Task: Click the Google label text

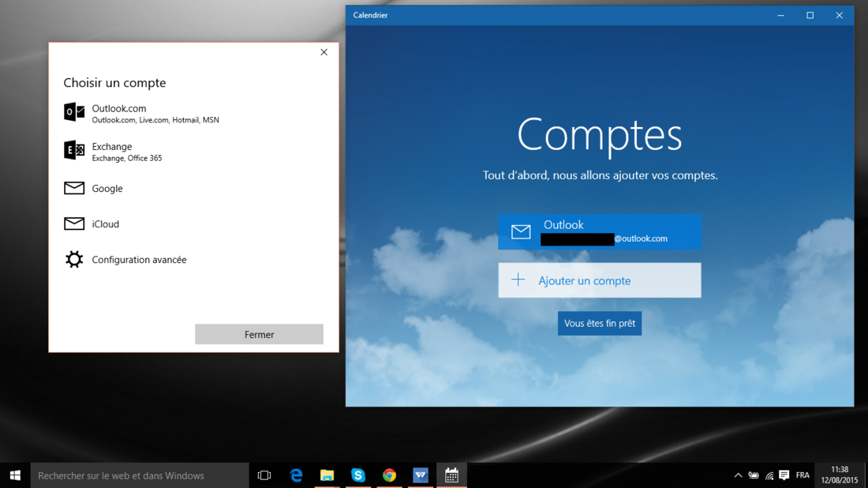Action: pyautogui.click(x=107, y=189)
